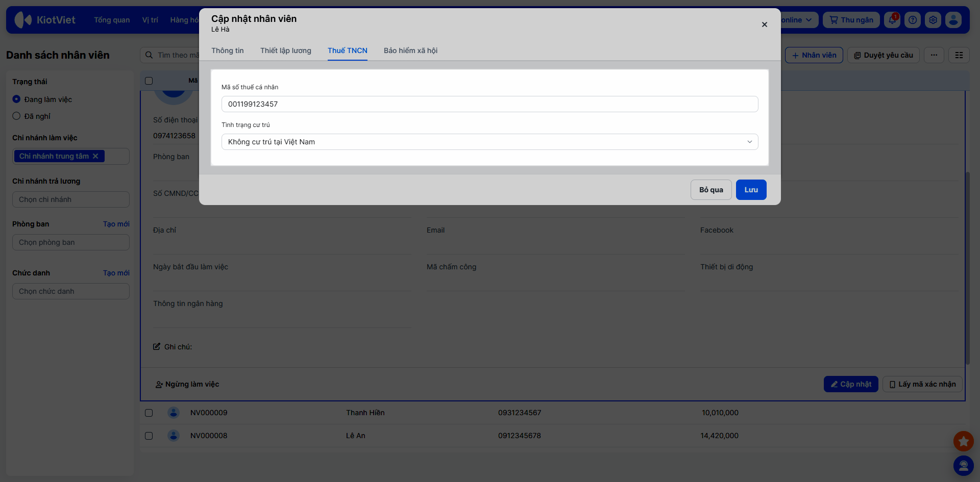The height and width of the screenshot is (482, 980).
Task: Expand the online sales dropdown
Action: pyautogui.click(x=799, y=20)
